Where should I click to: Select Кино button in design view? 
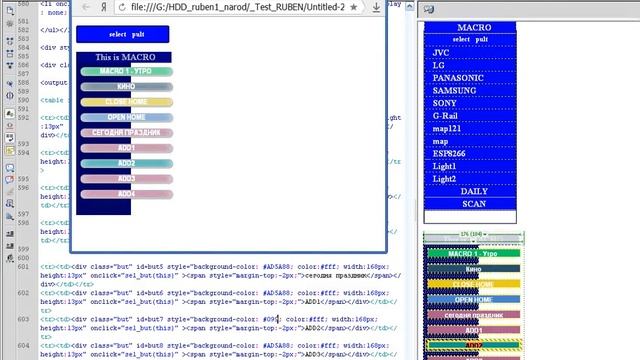pos(473,269)
